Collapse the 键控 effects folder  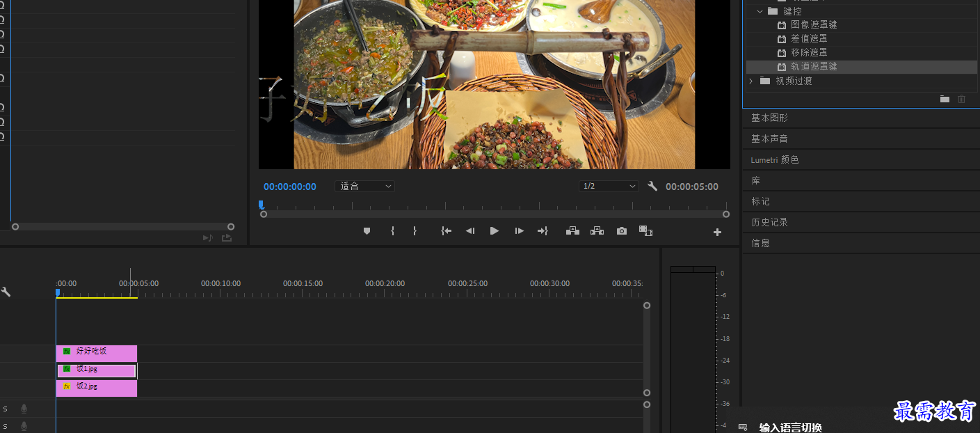(760, 11)
